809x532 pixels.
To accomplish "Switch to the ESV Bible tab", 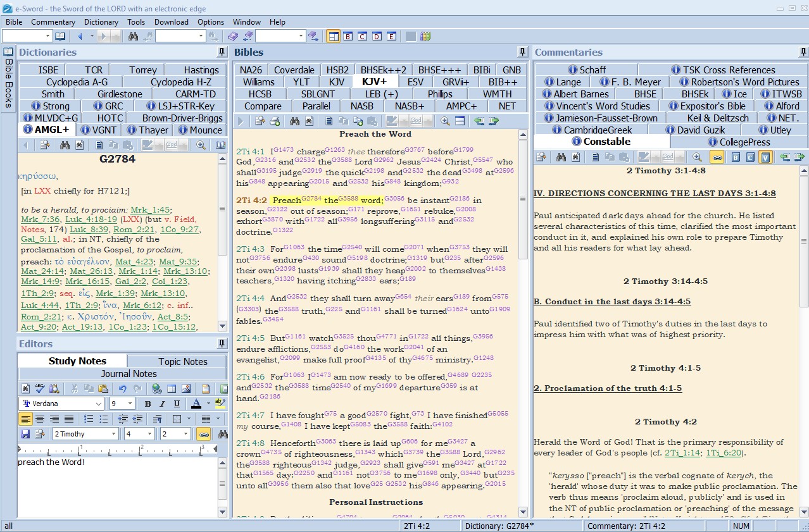I will pyautogui.click(x=415, y=82).
